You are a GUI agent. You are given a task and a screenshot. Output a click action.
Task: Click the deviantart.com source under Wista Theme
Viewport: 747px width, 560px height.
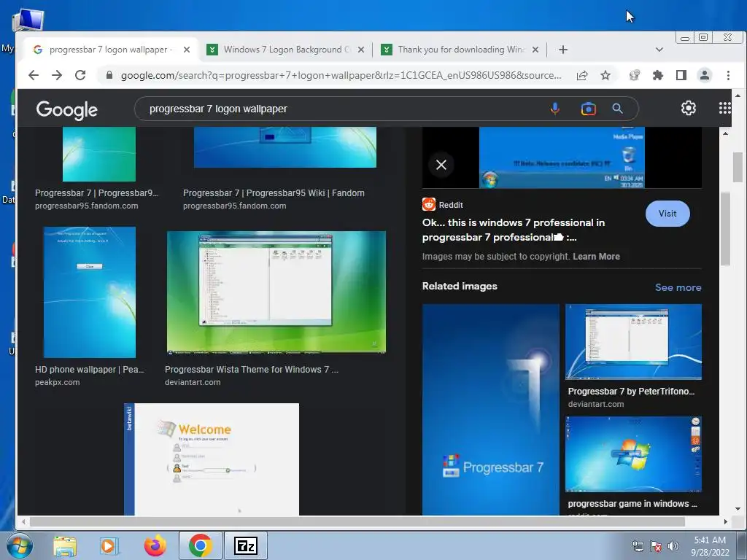[193, 382]
